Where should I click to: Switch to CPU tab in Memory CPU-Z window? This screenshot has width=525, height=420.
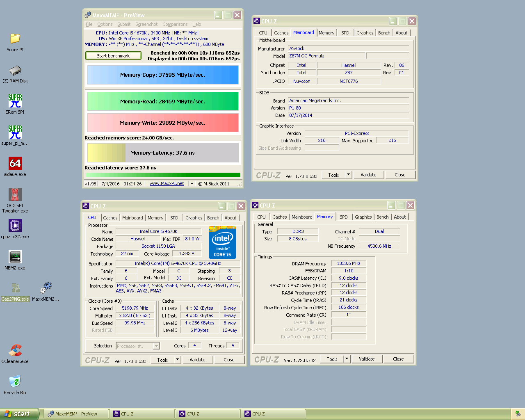point(262,217)
